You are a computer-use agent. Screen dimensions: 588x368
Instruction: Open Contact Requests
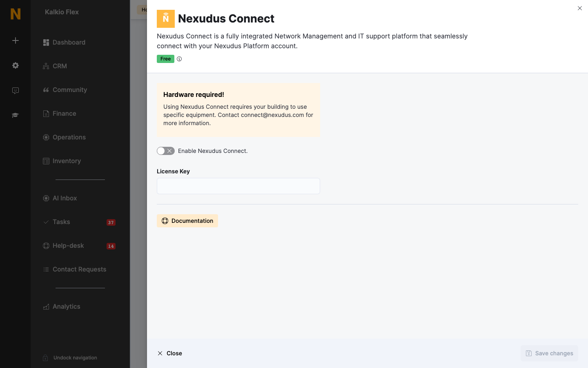[75, 269]
